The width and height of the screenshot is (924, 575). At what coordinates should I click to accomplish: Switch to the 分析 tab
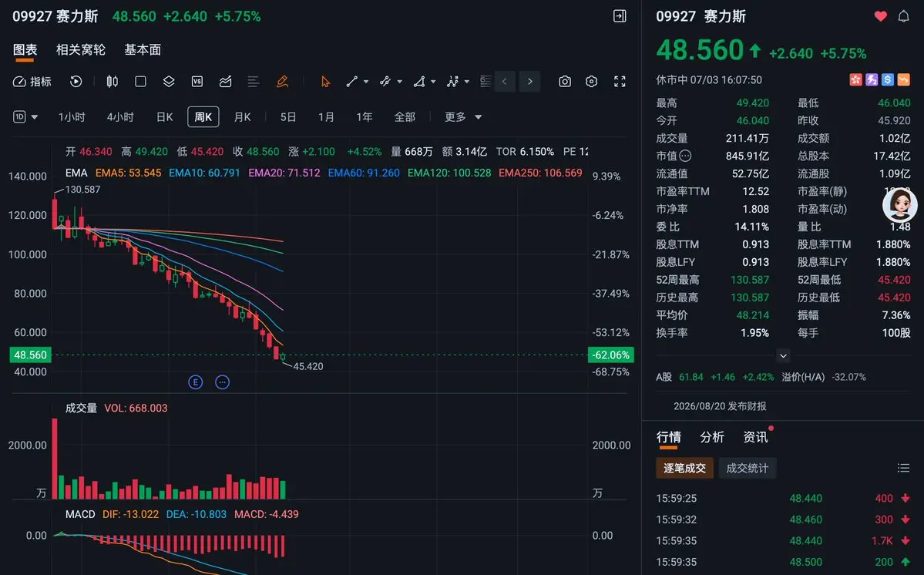pyautogui.click(x=712, y=436)
